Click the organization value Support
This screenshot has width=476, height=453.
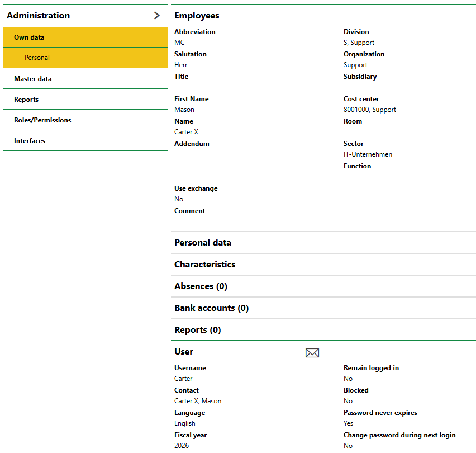(355, 65)
